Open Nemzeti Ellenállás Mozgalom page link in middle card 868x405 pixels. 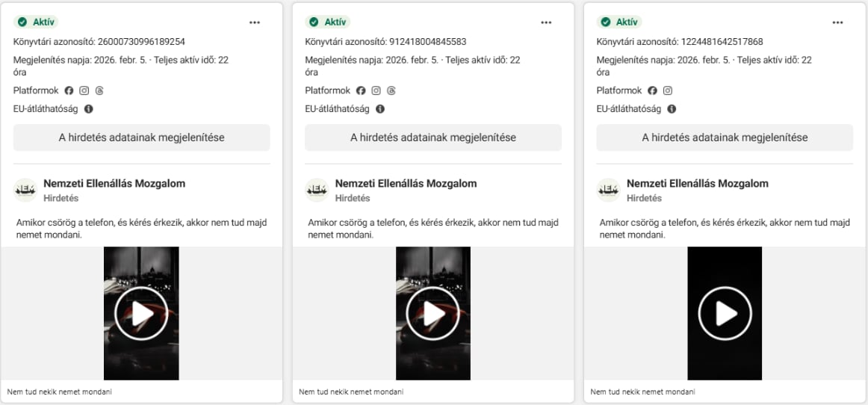[x=406, y=184]
